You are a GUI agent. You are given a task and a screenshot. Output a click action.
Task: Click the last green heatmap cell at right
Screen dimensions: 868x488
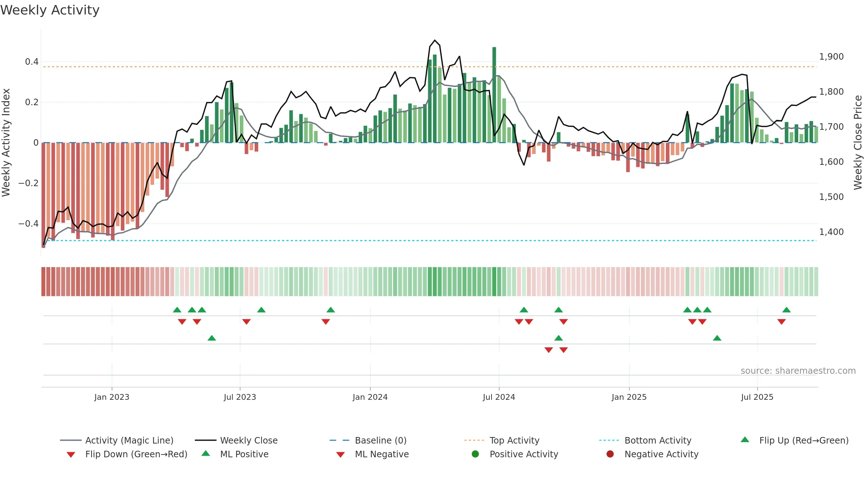point(816,282)
